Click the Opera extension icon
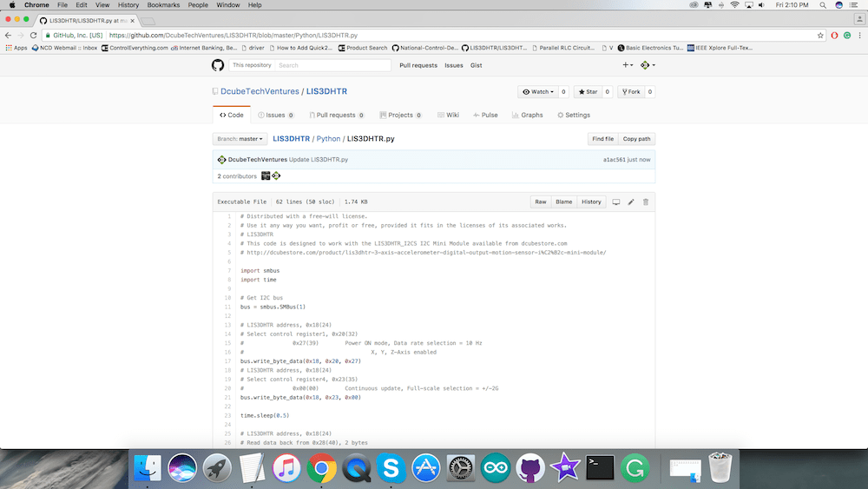 [834, 36]
